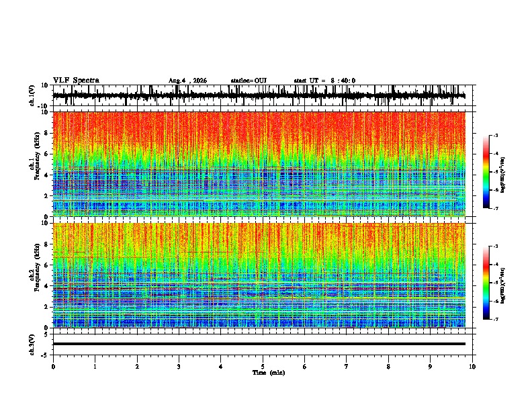Click time-axis tick label "9"
Image resolution: width=532 pixels, height=411 pixels.
click(430, 366)
